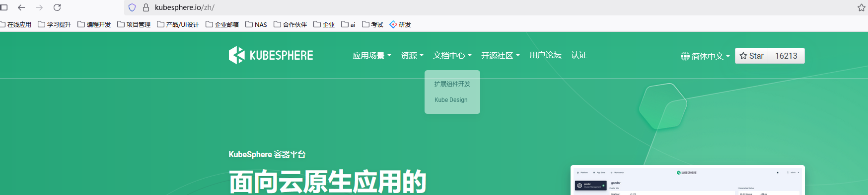Open the 企业邮箱 bookmark folder
Screen dimensions: 868x195
222,24
